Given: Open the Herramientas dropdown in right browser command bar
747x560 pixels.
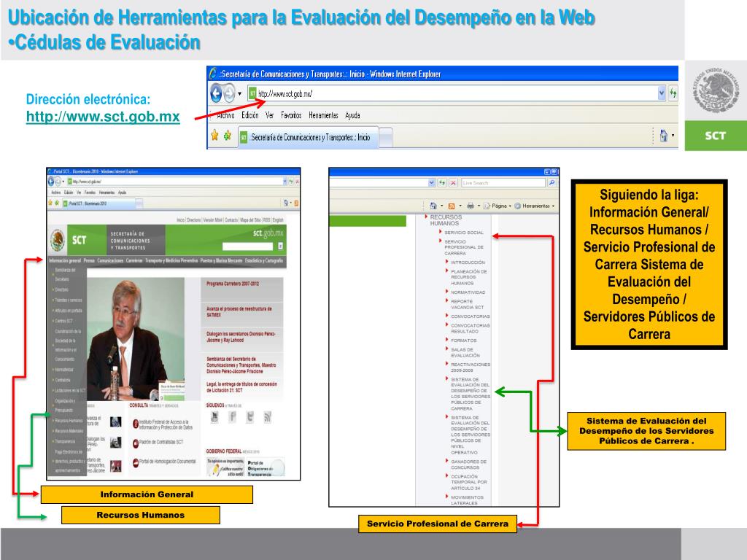Looking at the screenshot, I should click(x=534, y=206).
